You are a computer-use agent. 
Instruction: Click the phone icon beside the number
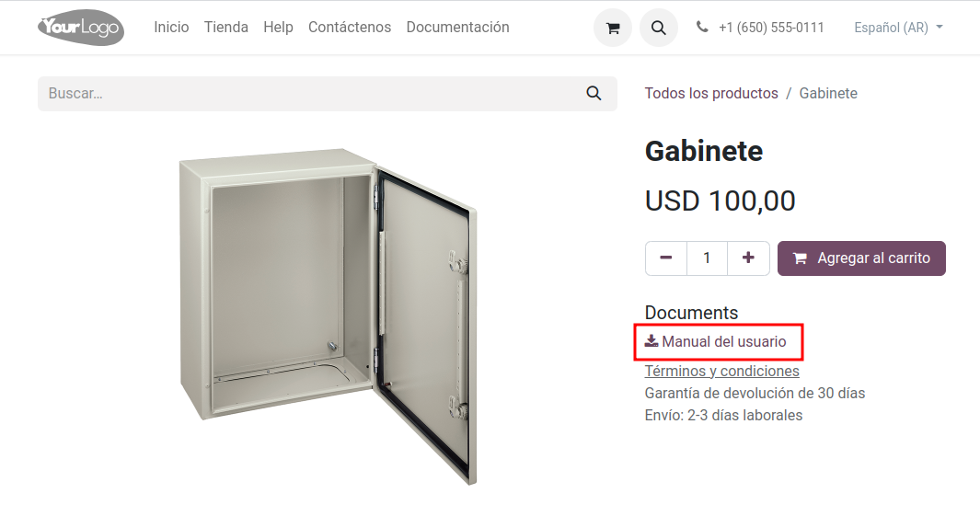(x=702, y=27)
